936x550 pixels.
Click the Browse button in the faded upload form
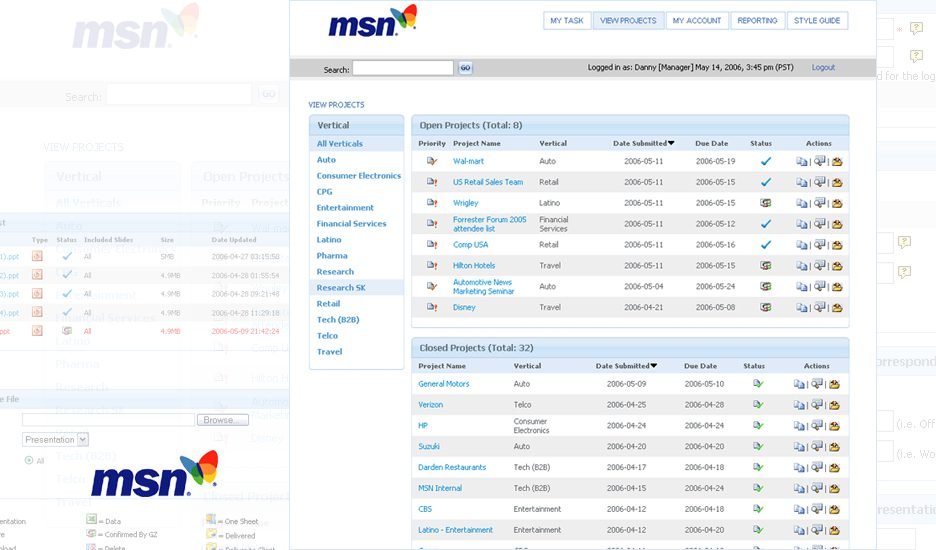click(223, 420)
